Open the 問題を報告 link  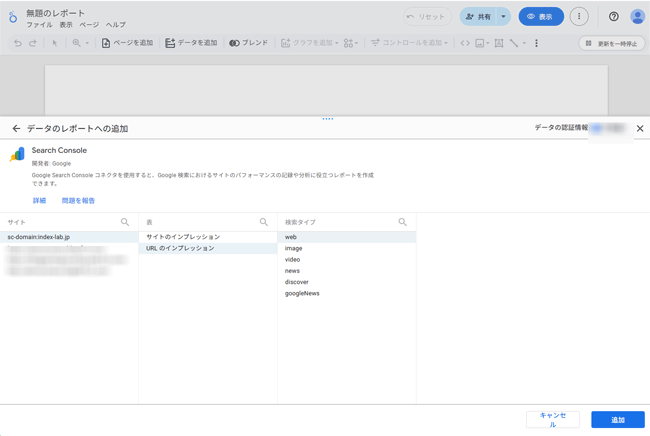click(78, 201)
